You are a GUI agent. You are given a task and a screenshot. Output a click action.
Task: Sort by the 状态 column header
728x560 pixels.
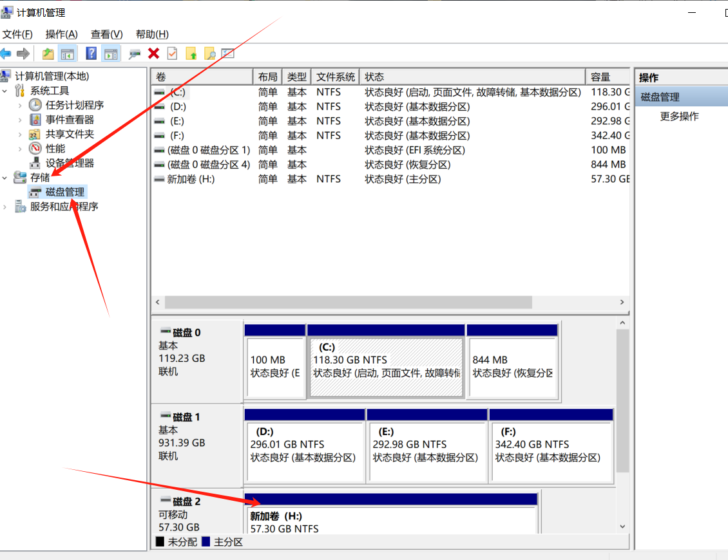click(x=473, y=77)
